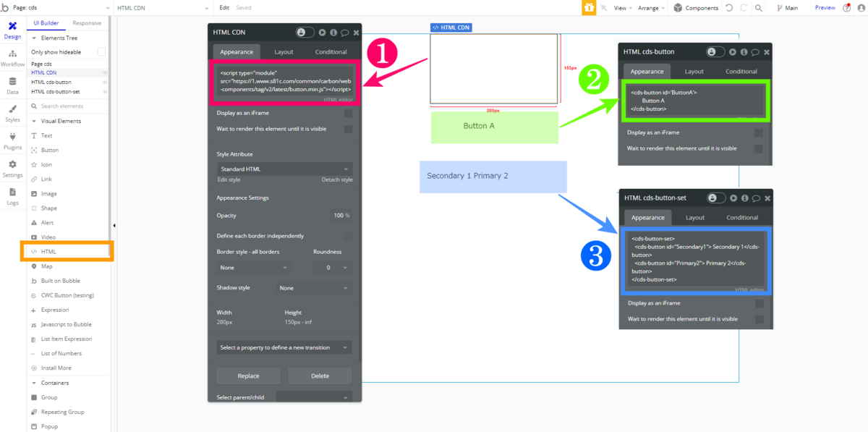This screenshot has width=868, height=432.
Task: Open the Logs section
Action: tap(13, 196)
